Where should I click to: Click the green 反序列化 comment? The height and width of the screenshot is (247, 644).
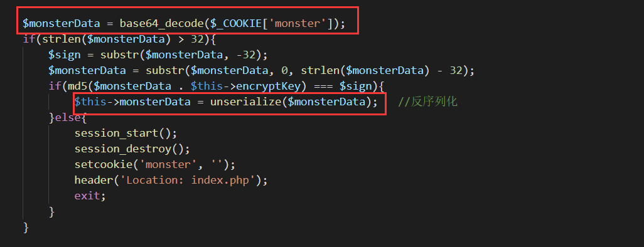(427, 102)
